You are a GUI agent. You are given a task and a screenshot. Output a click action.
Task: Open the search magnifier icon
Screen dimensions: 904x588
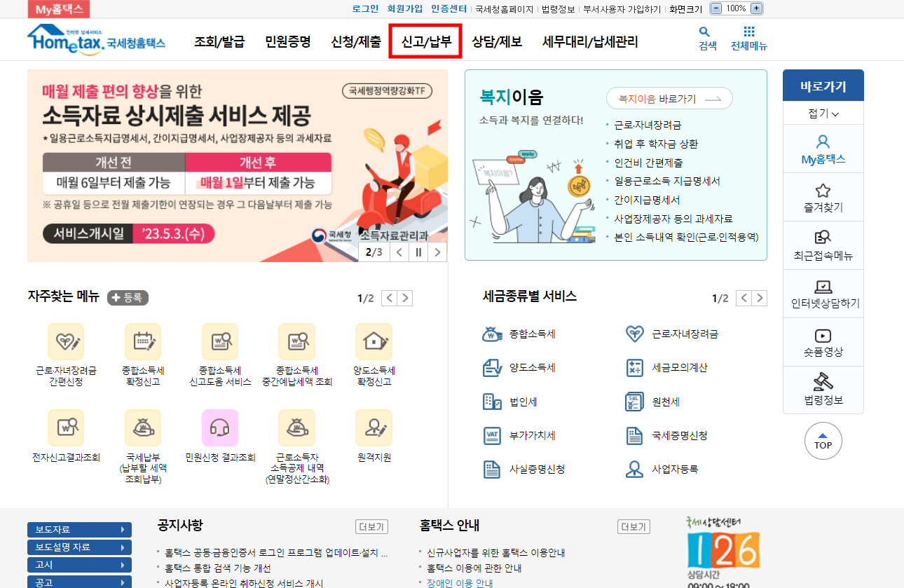point(704,32)
